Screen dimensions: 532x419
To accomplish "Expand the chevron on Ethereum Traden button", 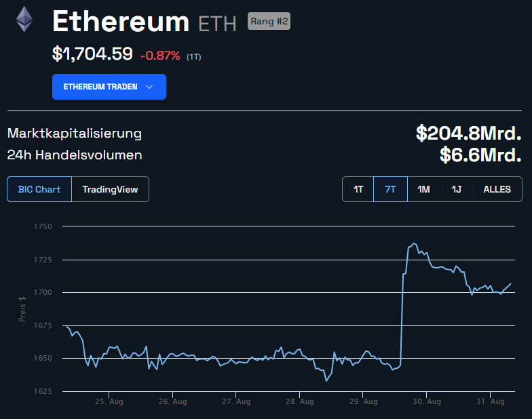I will tap(150, 87).
